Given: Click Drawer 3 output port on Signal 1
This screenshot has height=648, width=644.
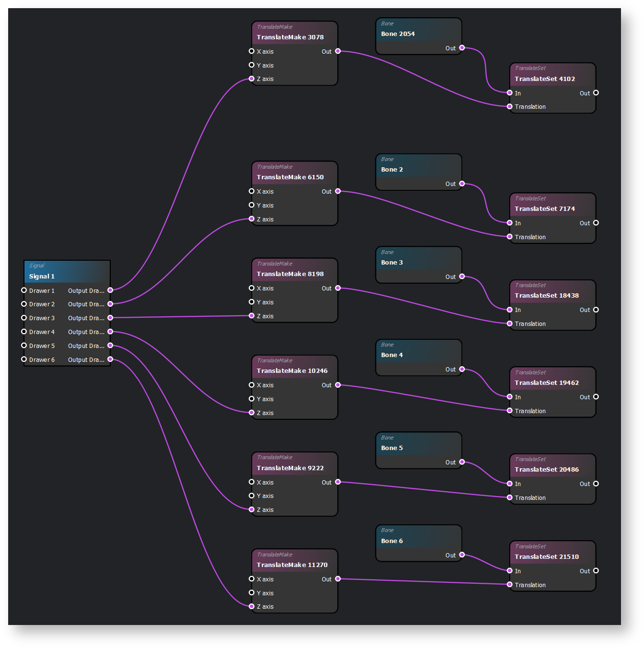Looking at the screenshot, I should pos(110,318).
